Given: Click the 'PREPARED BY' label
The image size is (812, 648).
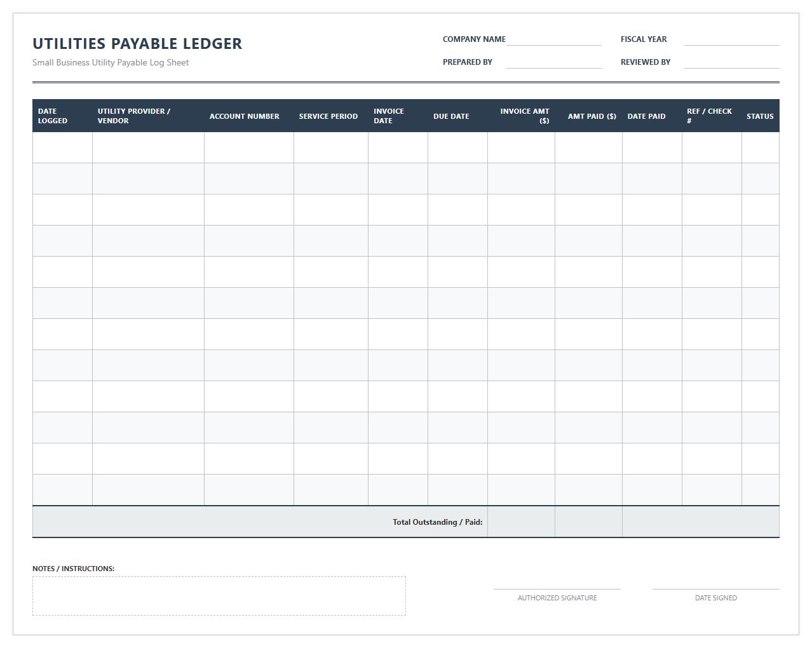Looking at the screenshot, I should [468, 62].
